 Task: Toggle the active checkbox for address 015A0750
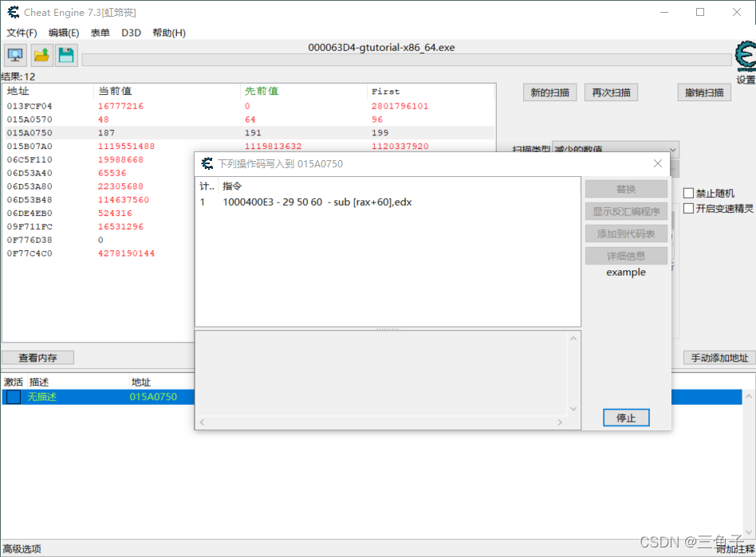tap(14, 397)
